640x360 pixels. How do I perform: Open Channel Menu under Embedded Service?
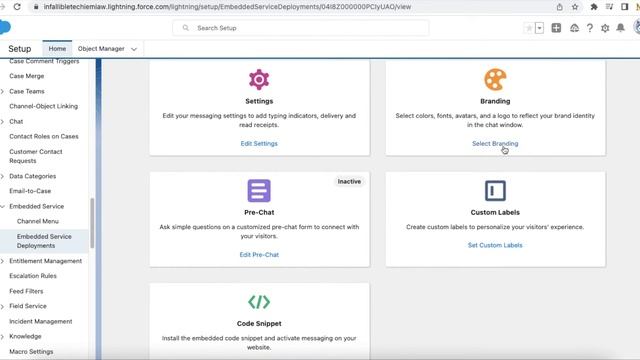38,221
